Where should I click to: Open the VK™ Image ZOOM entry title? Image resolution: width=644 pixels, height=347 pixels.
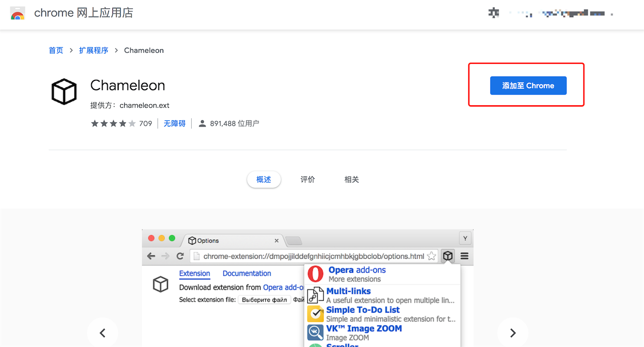click(x=364, y=328)
